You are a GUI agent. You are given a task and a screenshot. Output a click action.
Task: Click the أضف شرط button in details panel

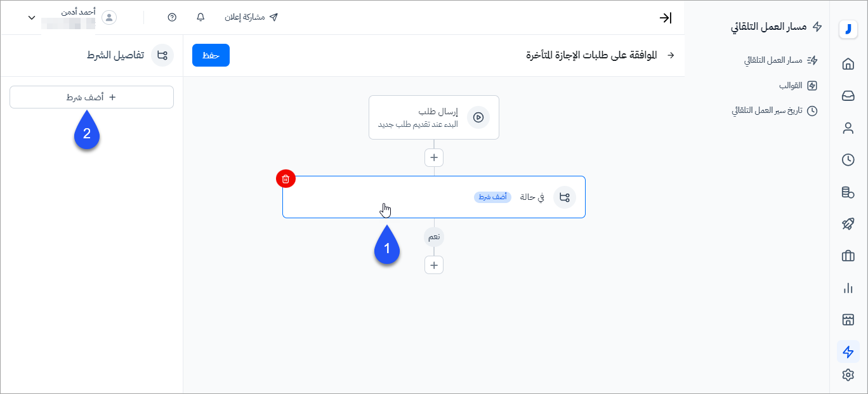(x=91, y=97)
